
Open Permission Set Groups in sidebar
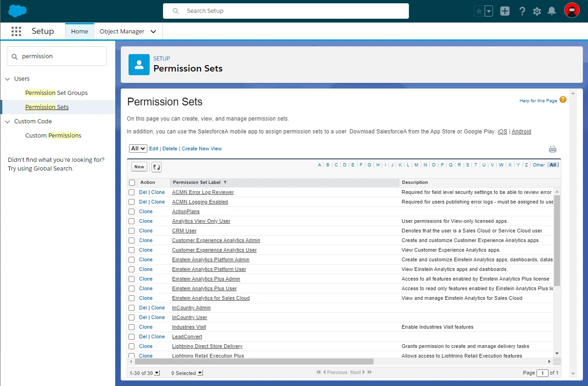click(x=56, y=93)
